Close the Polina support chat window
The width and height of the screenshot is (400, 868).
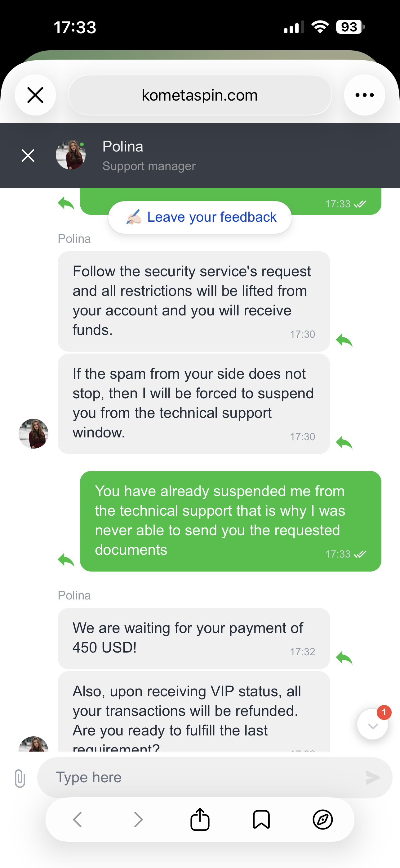point(28,155)
